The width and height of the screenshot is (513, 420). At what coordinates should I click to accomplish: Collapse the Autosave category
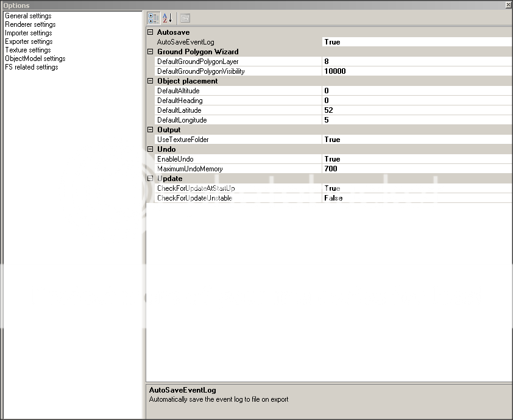[149, 32]
